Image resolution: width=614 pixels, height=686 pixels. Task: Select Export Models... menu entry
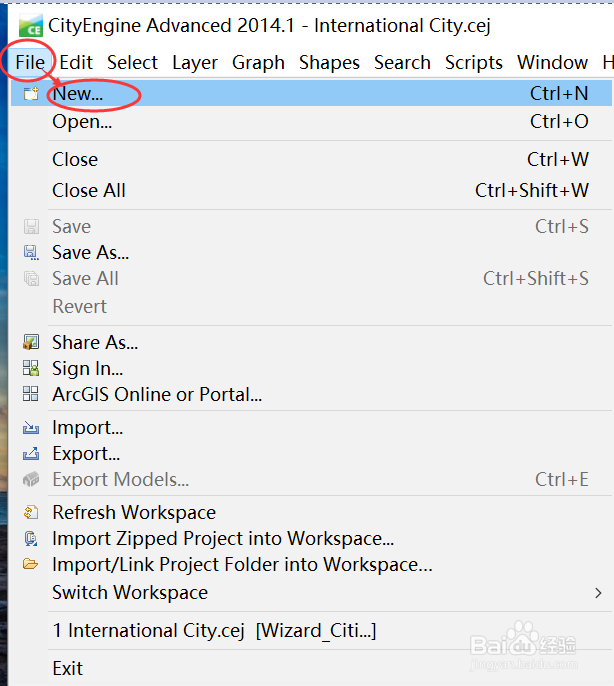(x=311, y=480)
